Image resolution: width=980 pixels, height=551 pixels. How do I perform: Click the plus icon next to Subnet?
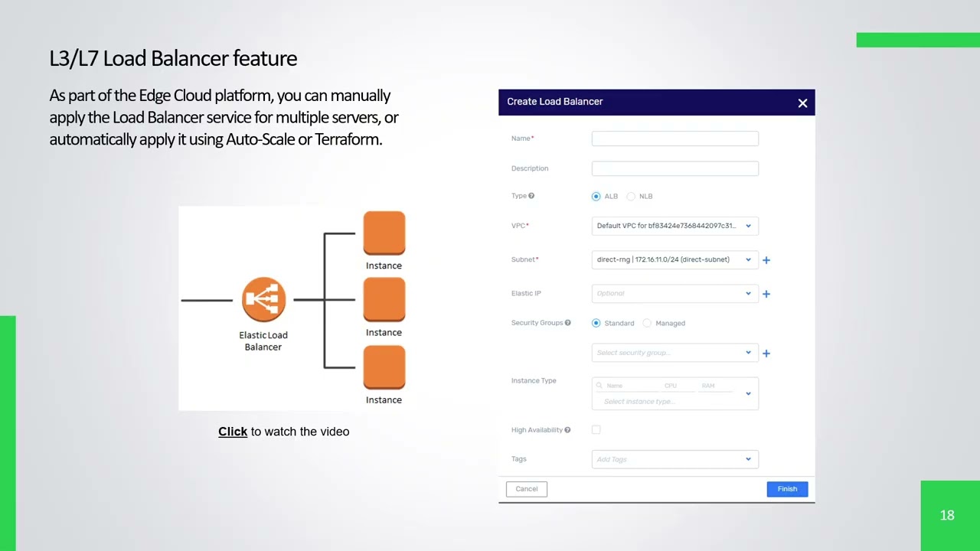tap(766, 260)
